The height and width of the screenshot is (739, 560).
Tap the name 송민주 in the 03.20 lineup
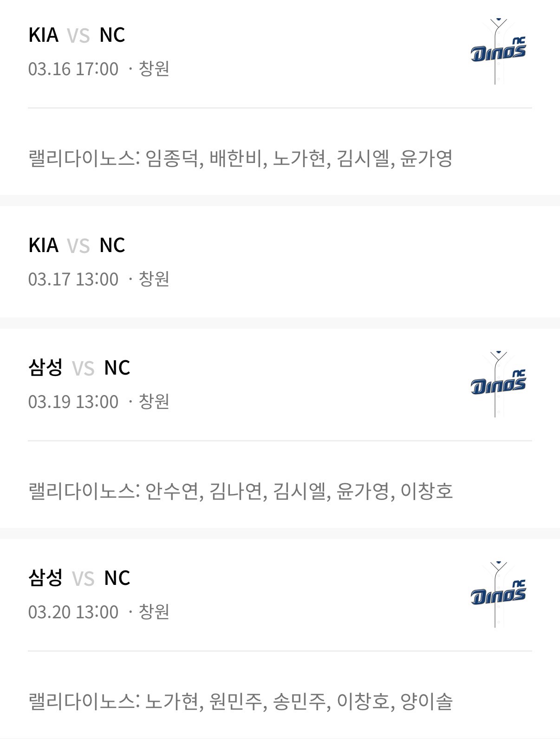299,701
